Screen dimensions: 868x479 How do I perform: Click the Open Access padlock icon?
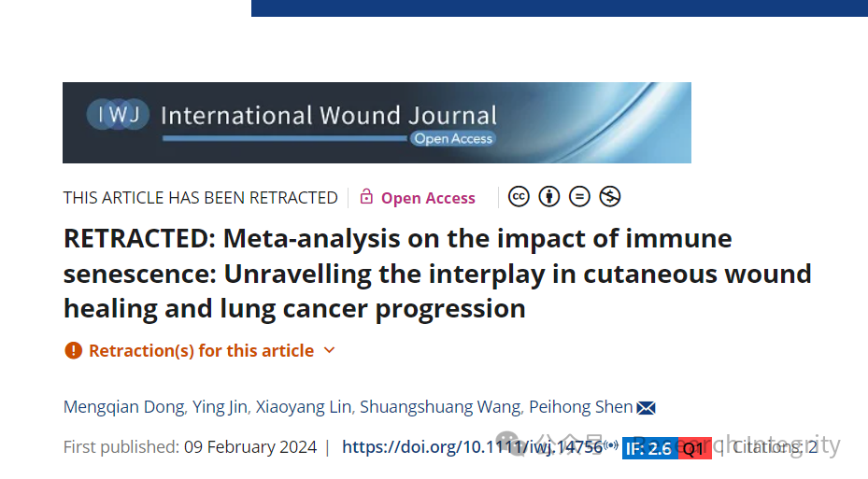[x=366, y=196]
